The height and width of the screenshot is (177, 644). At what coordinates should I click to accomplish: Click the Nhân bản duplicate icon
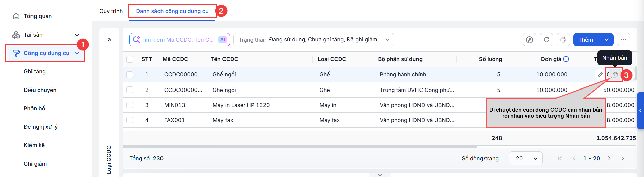615,75
